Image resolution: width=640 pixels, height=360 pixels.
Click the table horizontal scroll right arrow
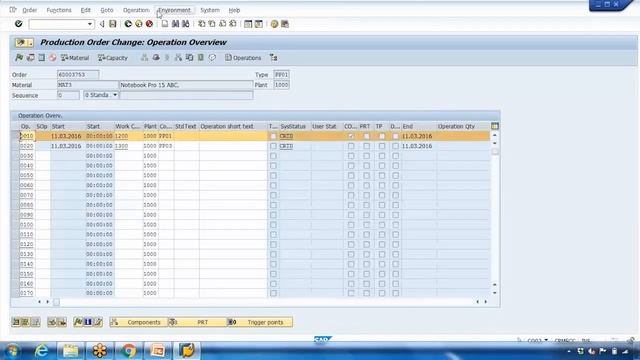486,302
